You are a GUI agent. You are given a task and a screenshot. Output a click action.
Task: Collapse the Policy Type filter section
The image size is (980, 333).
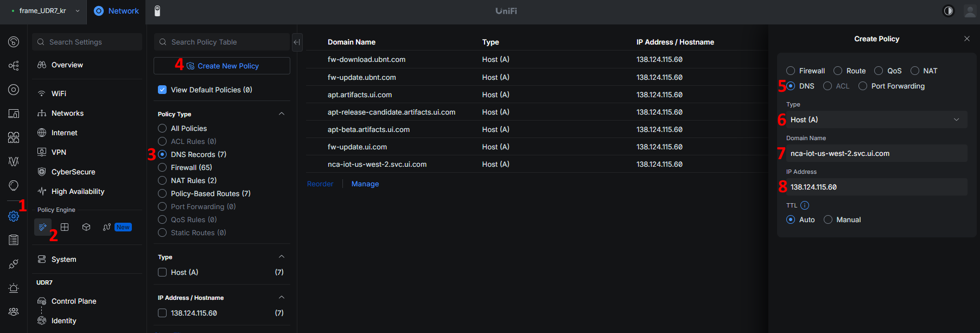[x=281, y=114]
